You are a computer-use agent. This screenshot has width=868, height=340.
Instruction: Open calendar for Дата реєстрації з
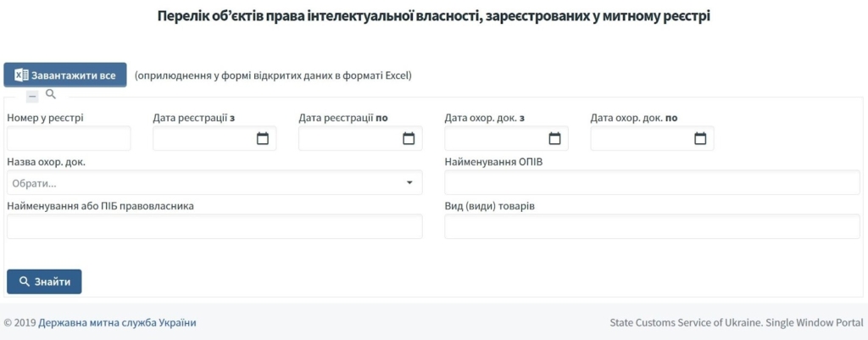tap(263, 138)
